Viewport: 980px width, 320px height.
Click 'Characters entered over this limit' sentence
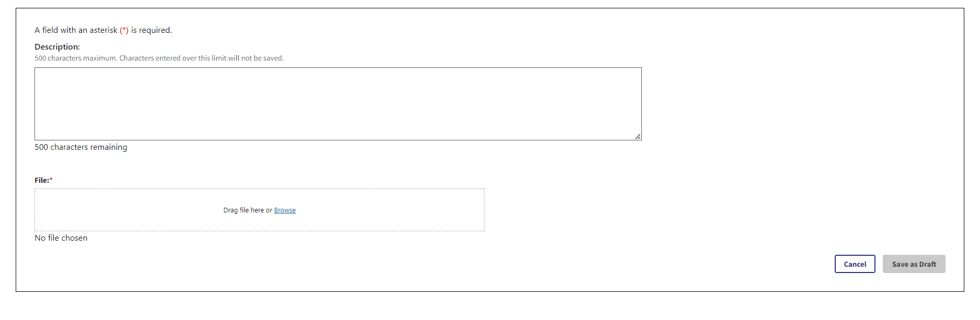click(201, 58)
